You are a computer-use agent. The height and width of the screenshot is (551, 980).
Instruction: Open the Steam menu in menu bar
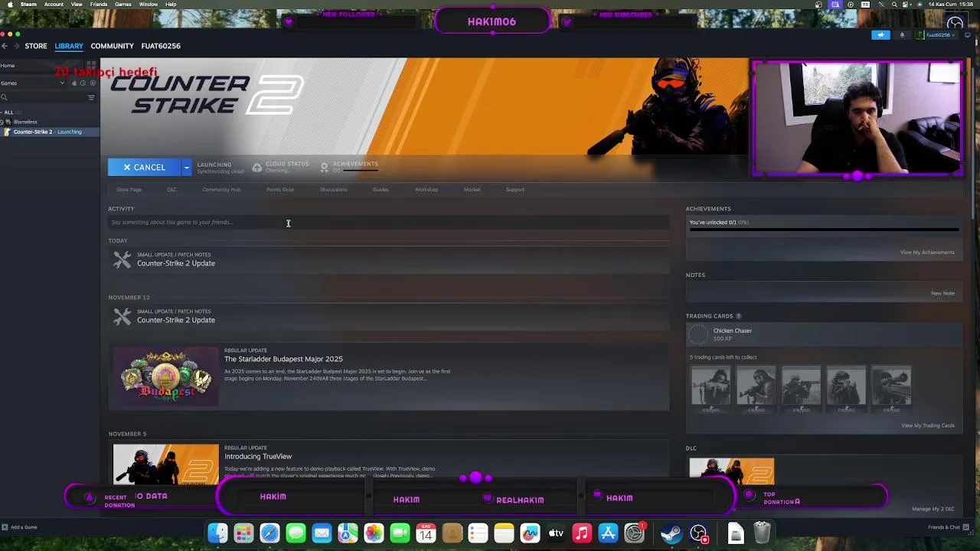tap(28, 5)
